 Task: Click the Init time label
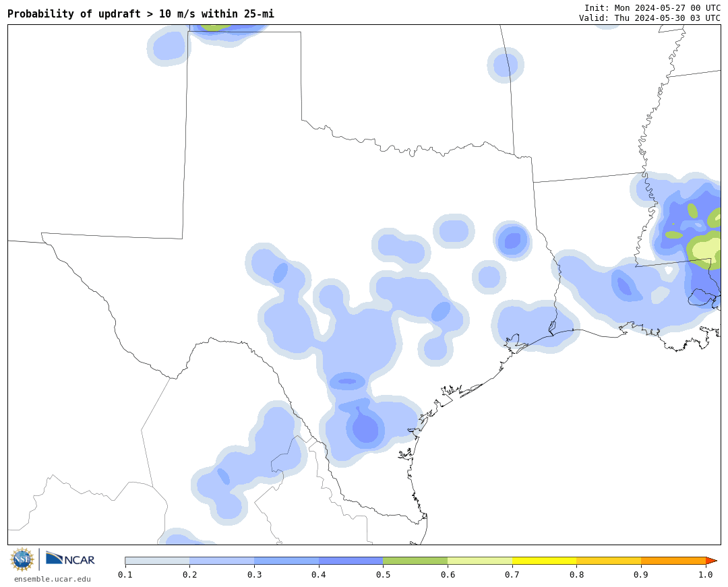[652, 8]
